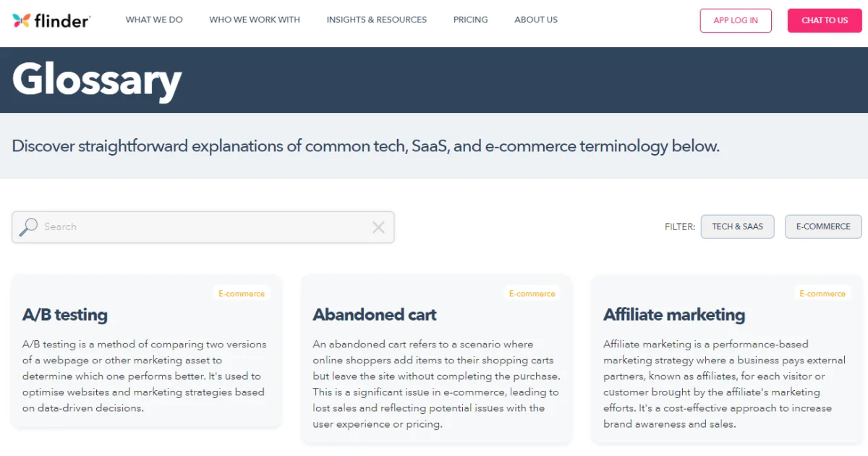The image size is (868, 456).
Task: Click E-commerce tag on A/B testing card
Action: tap(242, 294)
